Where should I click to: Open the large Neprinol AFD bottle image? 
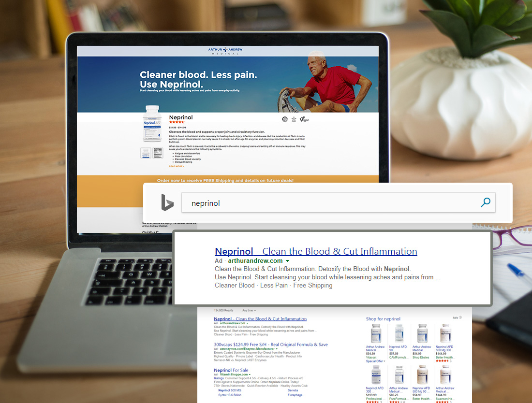click(x=152, y=124)
